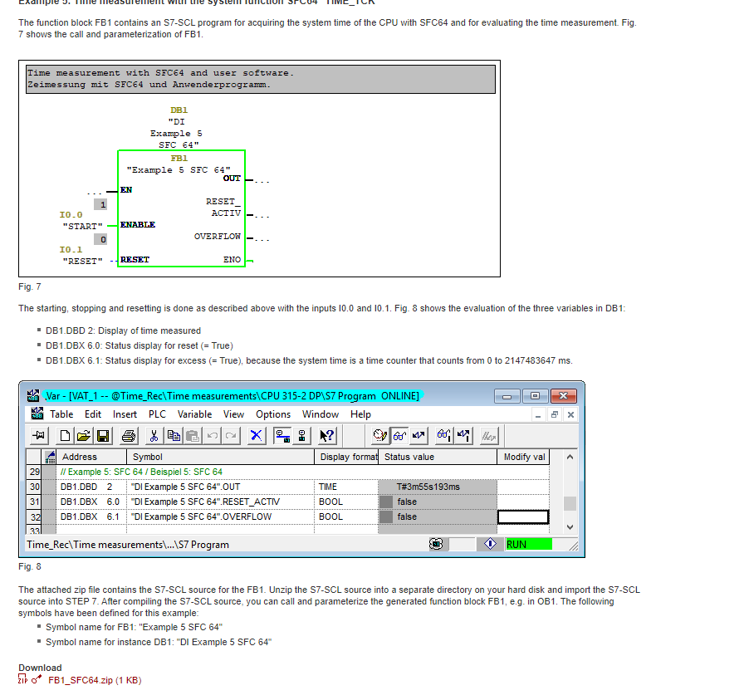
Task: Toggle Monitor Variable glasses icon
Action: [x=399, y=435]
